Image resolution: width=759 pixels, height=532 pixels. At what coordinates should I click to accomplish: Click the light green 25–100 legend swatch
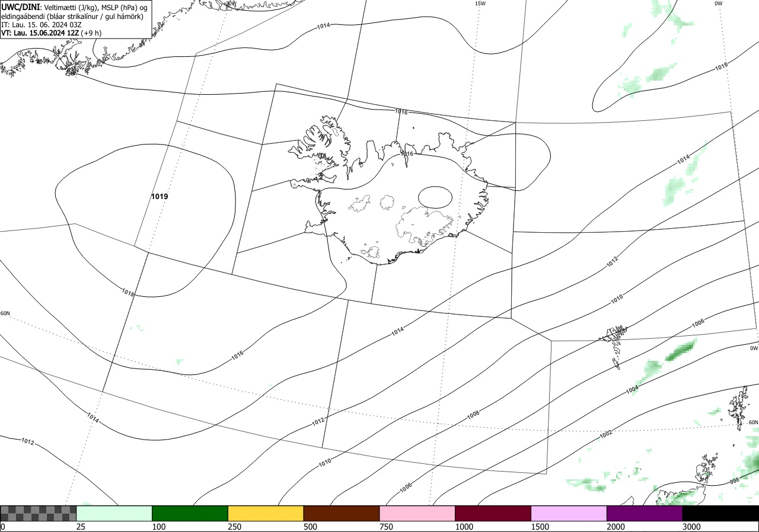[x=114, y=513]
